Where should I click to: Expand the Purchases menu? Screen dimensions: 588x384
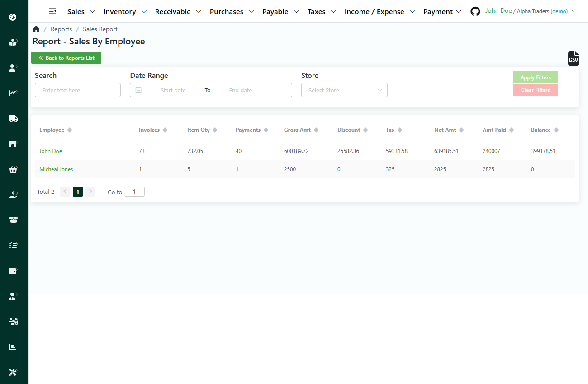[232, 12]
